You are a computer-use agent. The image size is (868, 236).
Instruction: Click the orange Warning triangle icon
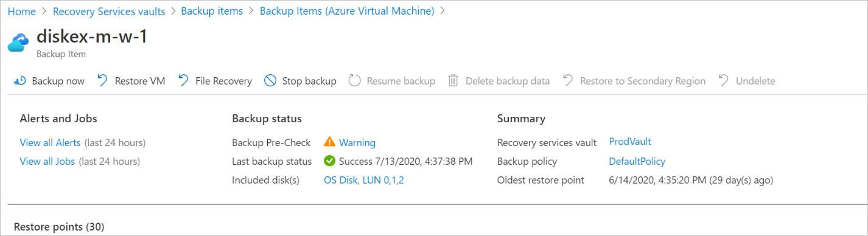click(x=329, y=142)
